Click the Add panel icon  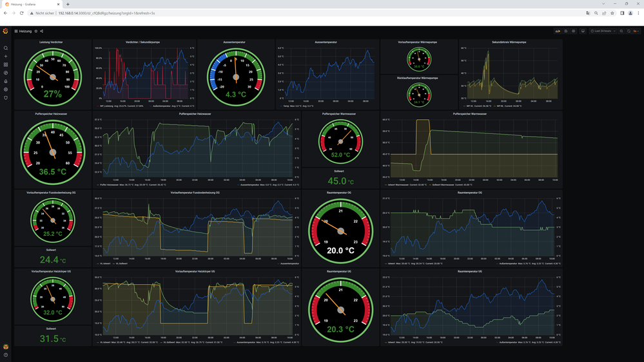click(558, 31)
